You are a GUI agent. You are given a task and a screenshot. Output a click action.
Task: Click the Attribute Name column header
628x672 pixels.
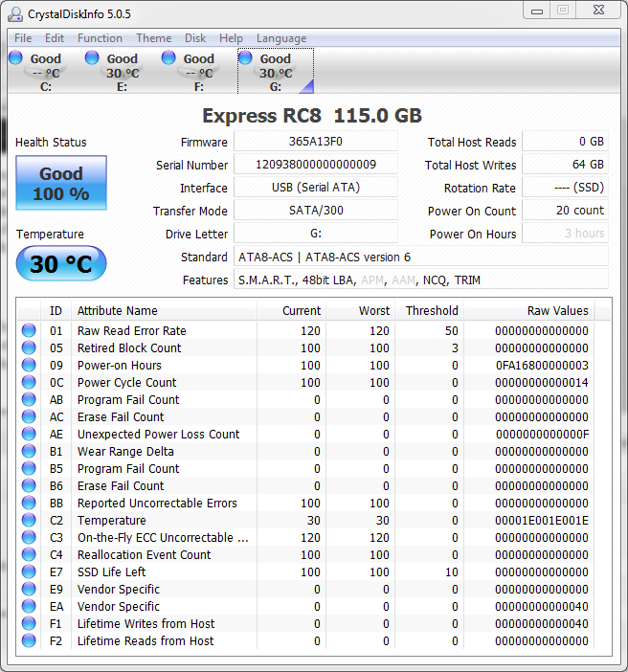click(117, 311)
